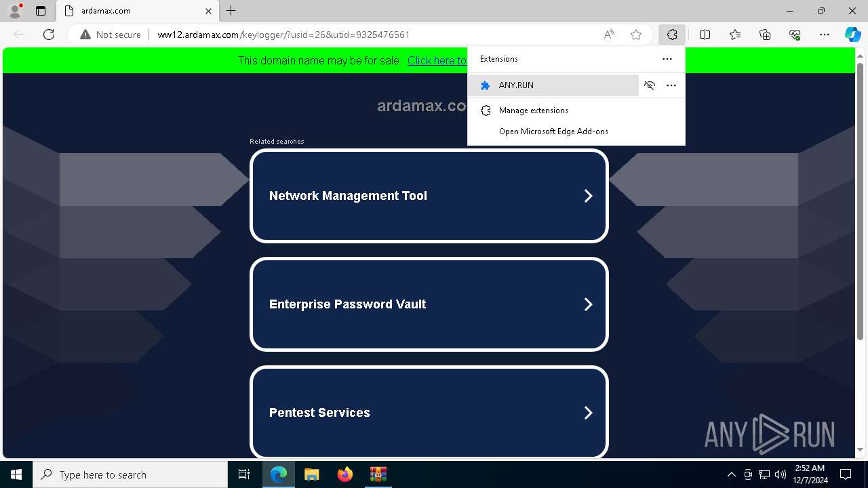Open a new tab with plus button
868x488 pixels.
pos(231,11)
